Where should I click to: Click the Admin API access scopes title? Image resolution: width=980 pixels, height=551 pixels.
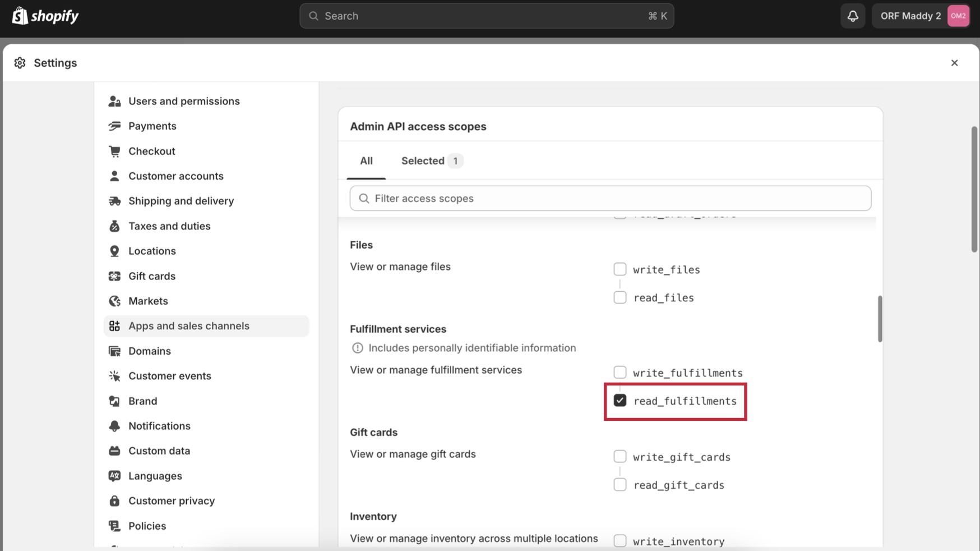[x=418, y=126]
